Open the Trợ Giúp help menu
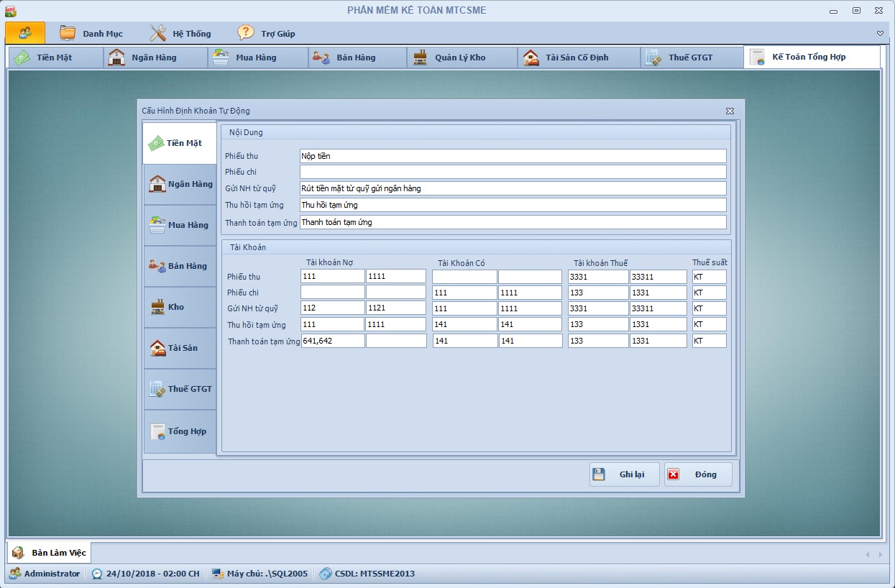The image size is (895, 588). pos(267,33)
